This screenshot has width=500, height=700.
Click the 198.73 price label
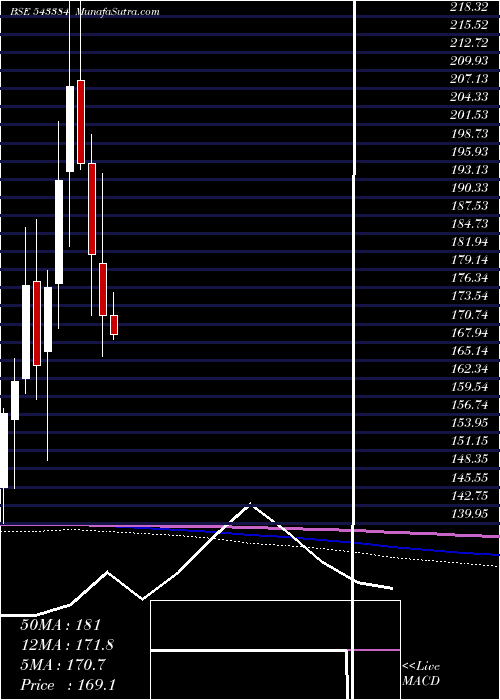[x=469, y=133]
